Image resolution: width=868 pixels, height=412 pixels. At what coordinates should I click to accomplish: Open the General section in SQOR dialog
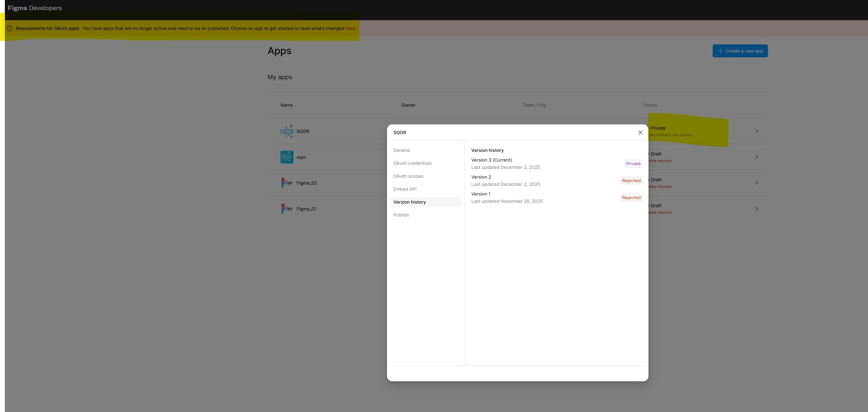pyautogui.click(x=425, y=150)
